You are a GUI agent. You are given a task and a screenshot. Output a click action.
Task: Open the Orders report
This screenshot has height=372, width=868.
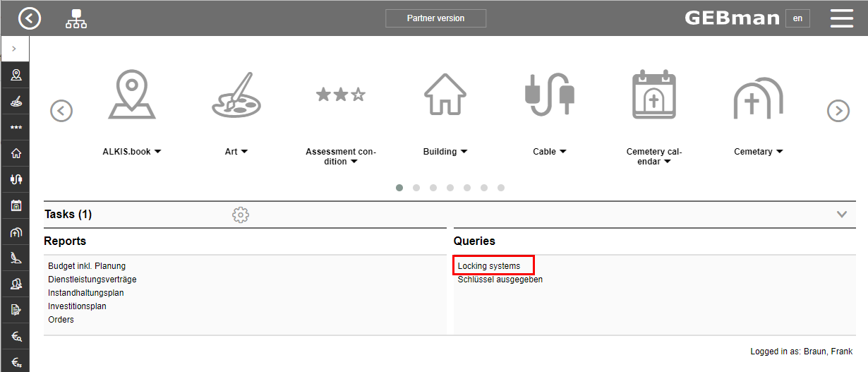click(61, 320)
